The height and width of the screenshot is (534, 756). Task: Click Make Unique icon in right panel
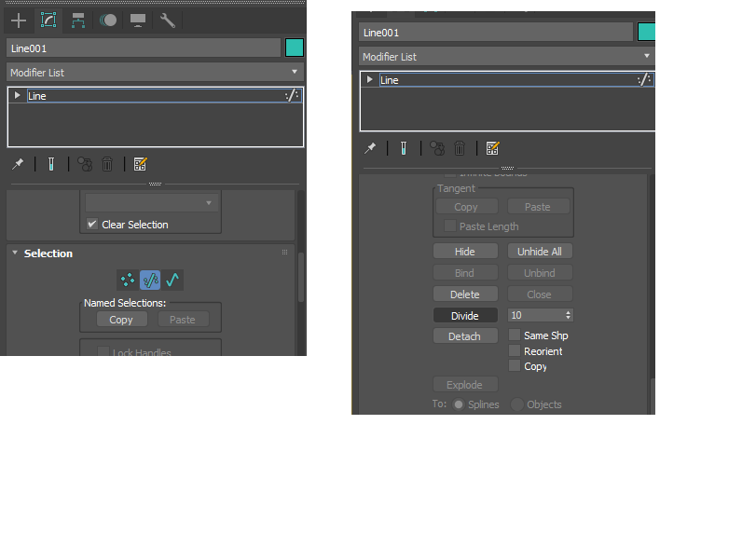click(437, 148)
